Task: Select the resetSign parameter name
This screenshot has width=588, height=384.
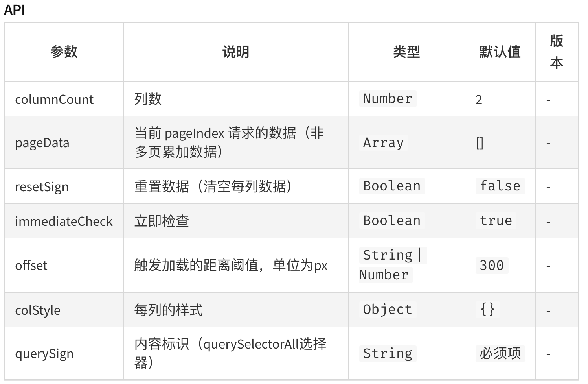Action: coord(42,187)
